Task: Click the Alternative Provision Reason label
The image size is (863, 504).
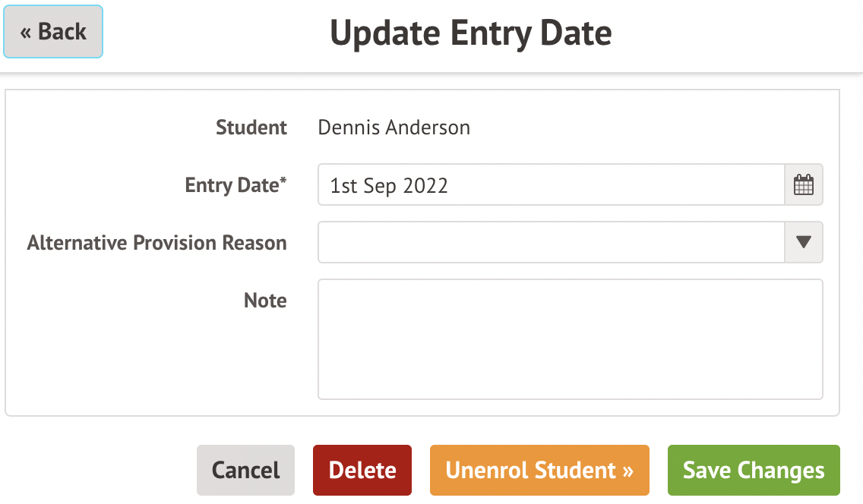Action: pos(156,242)
